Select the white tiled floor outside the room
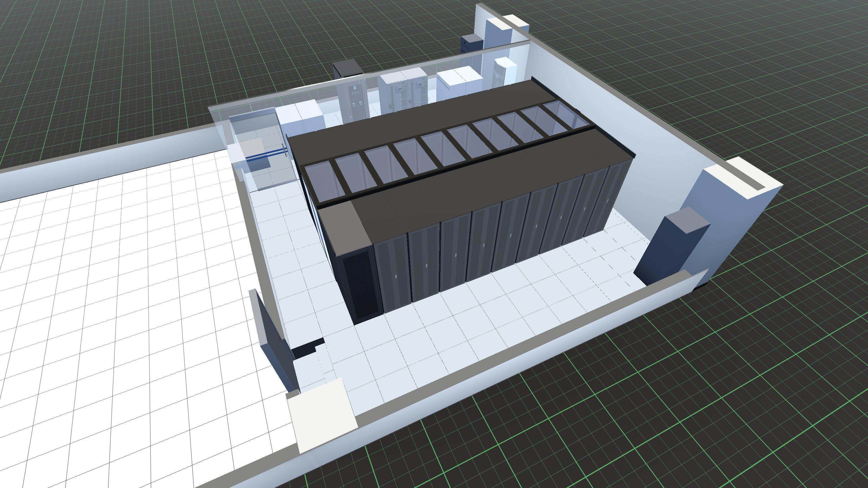868x488 pixels. tap(118, 303)
